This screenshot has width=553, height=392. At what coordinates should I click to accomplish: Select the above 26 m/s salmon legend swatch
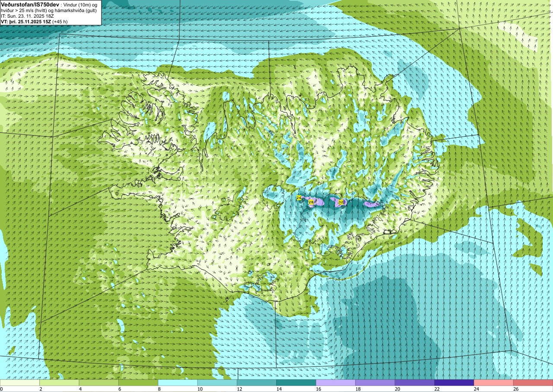pos(533,383)
